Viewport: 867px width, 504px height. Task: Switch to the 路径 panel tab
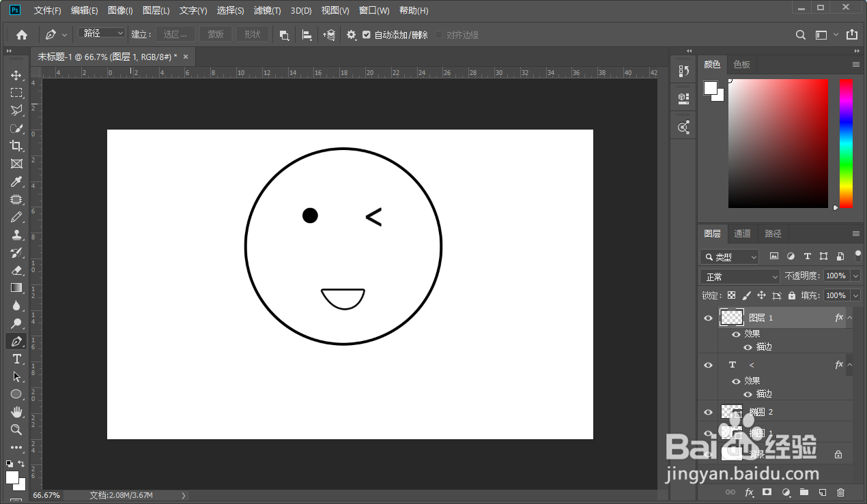tap(773, 233)
